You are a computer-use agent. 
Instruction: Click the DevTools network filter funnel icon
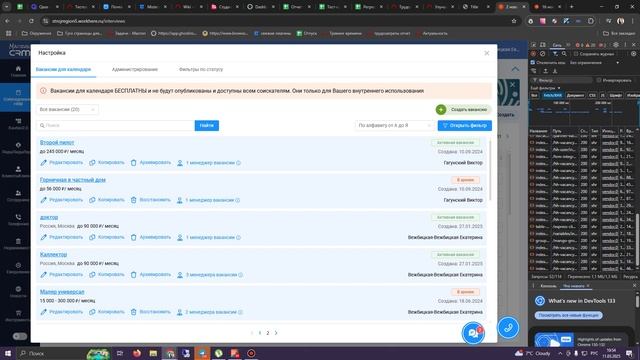click(x=555, y=54)
